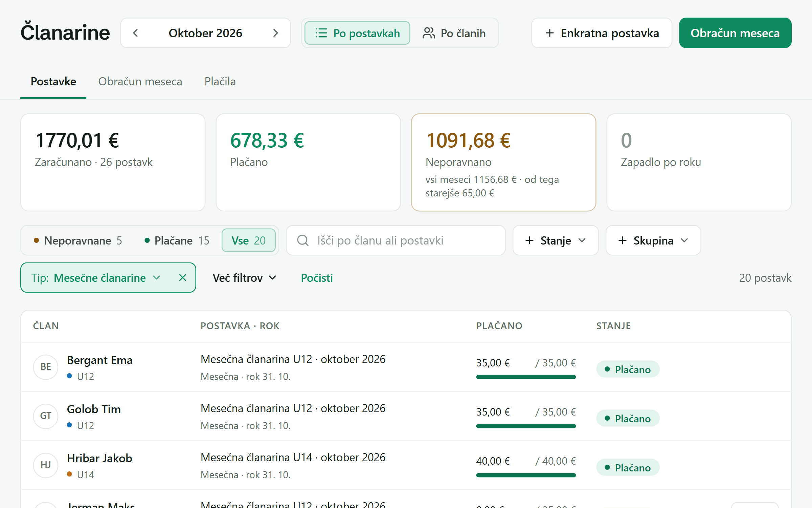812x508 pixels.
Task: Click Hribar Jakob's payment progress bar
Action: coord(526,475)
